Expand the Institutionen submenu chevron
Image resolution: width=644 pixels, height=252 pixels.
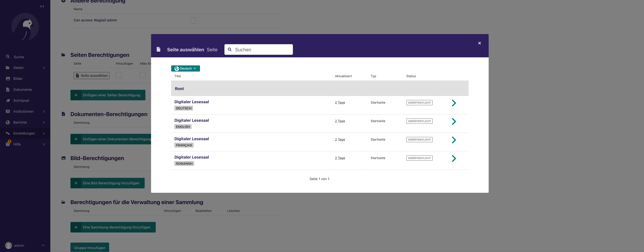pos(44,112)
